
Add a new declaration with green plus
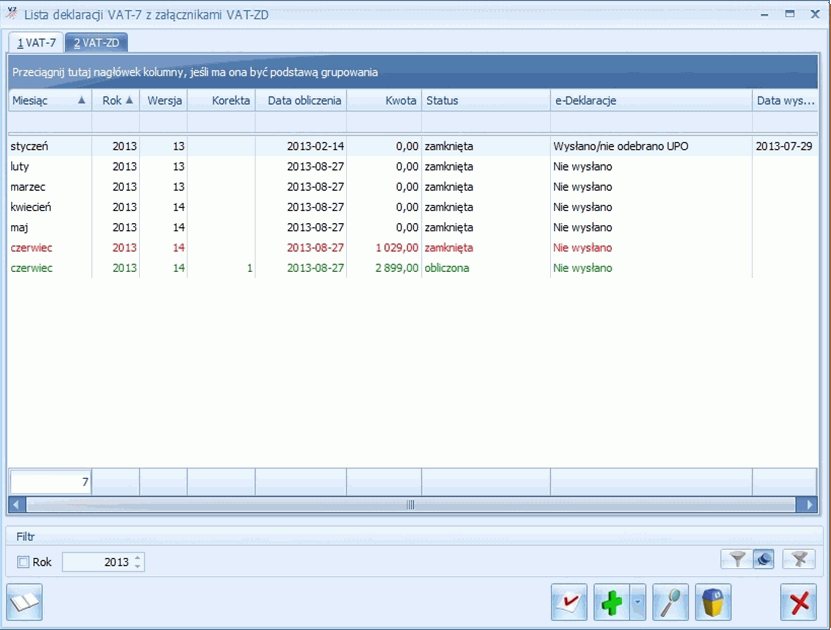pos(612,602)
